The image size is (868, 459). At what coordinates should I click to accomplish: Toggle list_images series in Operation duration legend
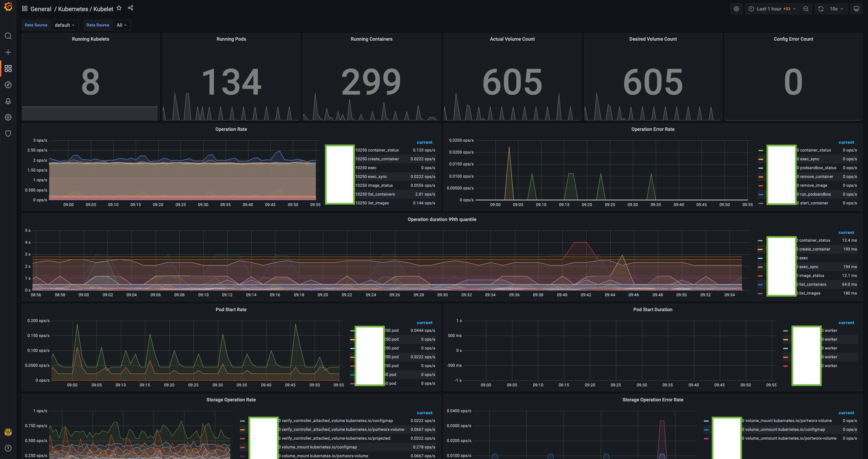pyautogui.click(x=808, y=293)
